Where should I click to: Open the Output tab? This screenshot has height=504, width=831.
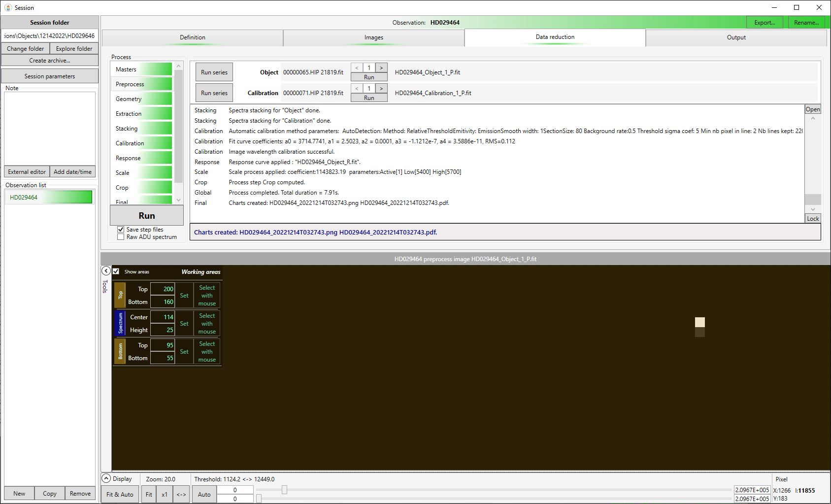point(736,37)
